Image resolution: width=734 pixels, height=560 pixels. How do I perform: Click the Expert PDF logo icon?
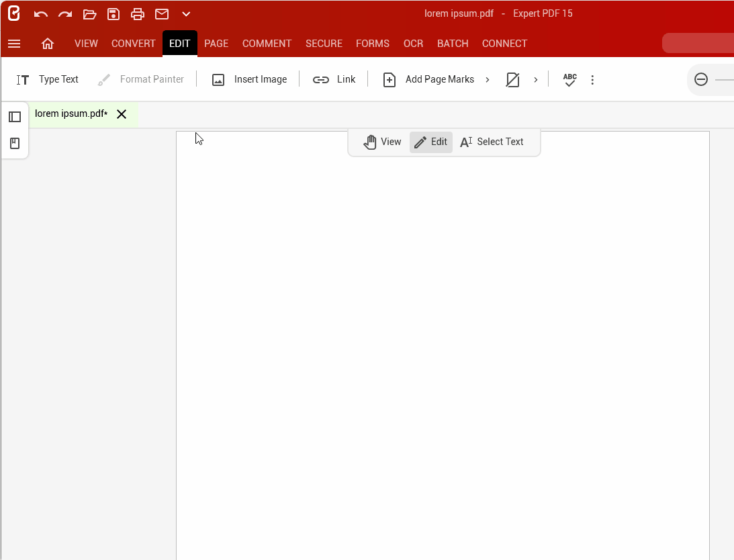pyautogui.click(x=14, y=13)
